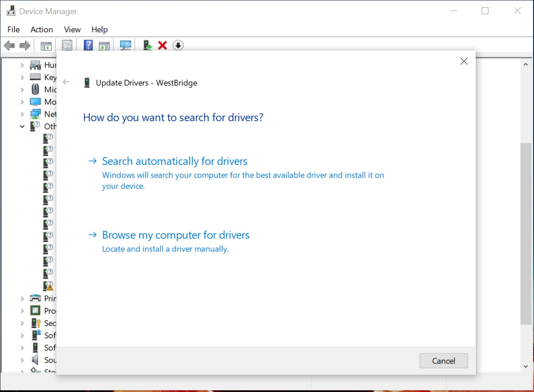Click the Back arrow toolbar icon
The image size is (534, 392).
(x=9, y=45)
